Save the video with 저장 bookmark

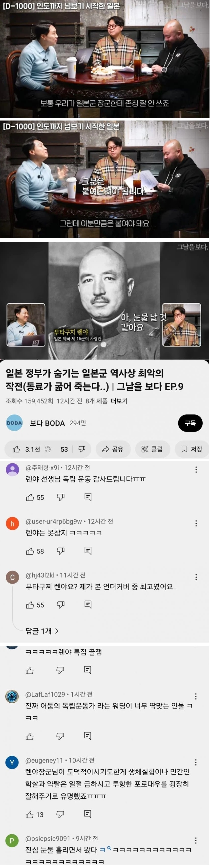click(192, 449)
